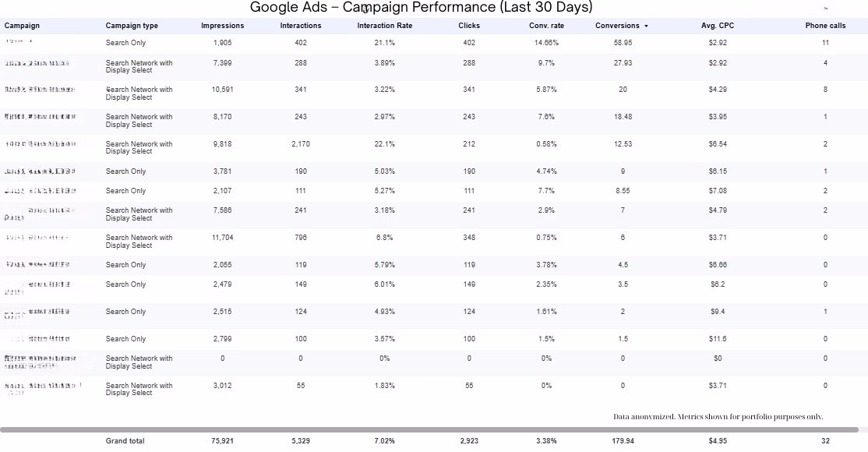Click the Grand total row label
Viewport: 868px width, 452px height.
click(125, 441)
